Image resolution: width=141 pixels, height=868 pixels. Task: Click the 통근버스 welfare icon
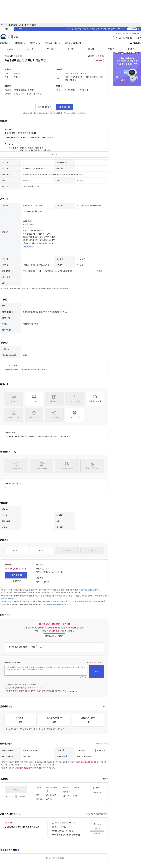14,398
